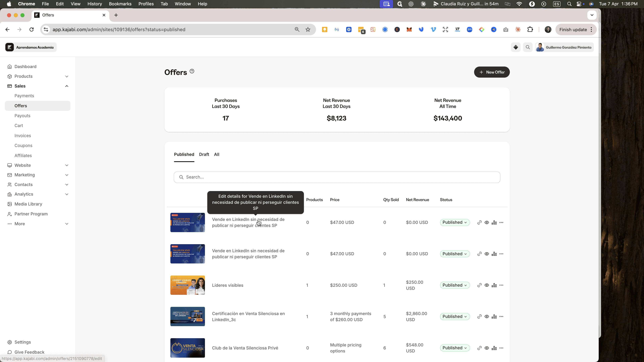Open analytics chart icon for Líderes visibles
Viewport: 644px width, 362px height.
(x=494, y=285)
